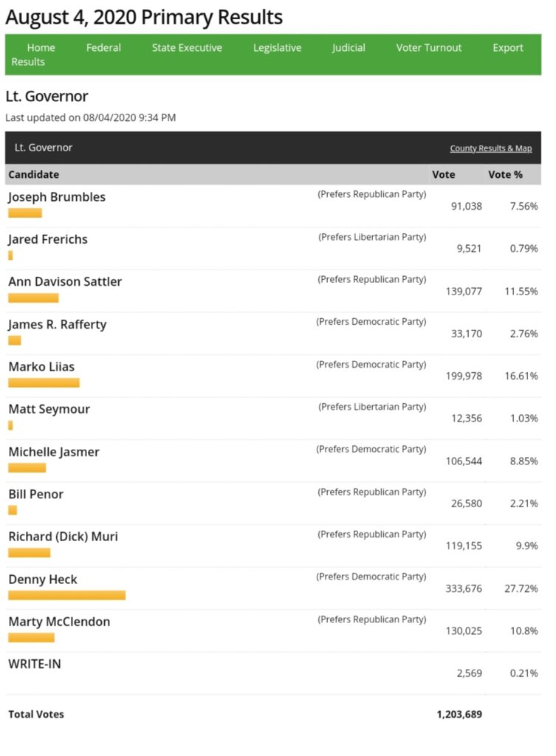
Task: Click Ann Davison Sattler's name
Action: pos(65,282)
